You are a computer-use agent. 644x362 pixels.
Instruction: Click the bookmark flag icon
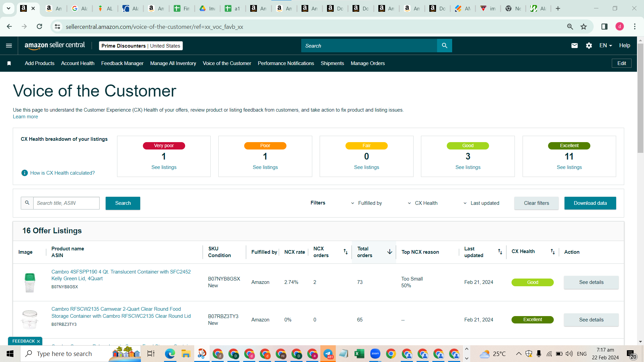(9, 63)
